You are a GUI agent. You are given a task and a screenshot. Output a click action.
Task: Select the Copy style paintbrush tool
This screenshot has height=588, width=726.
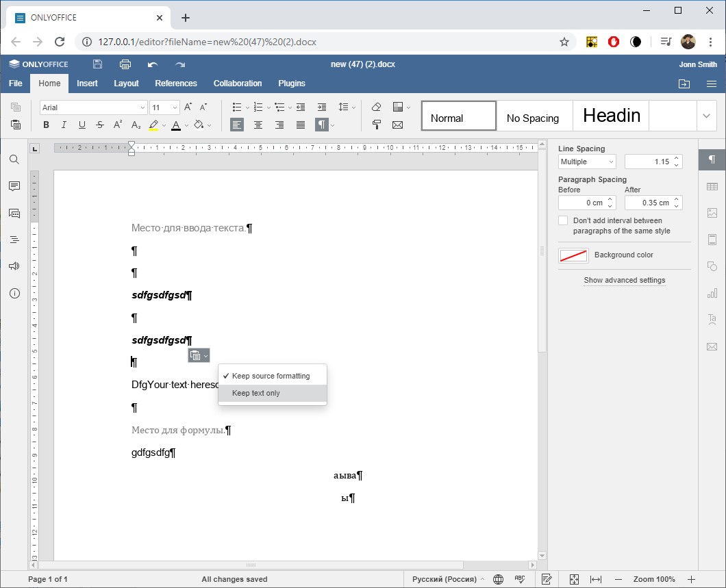tap(377, 125)
